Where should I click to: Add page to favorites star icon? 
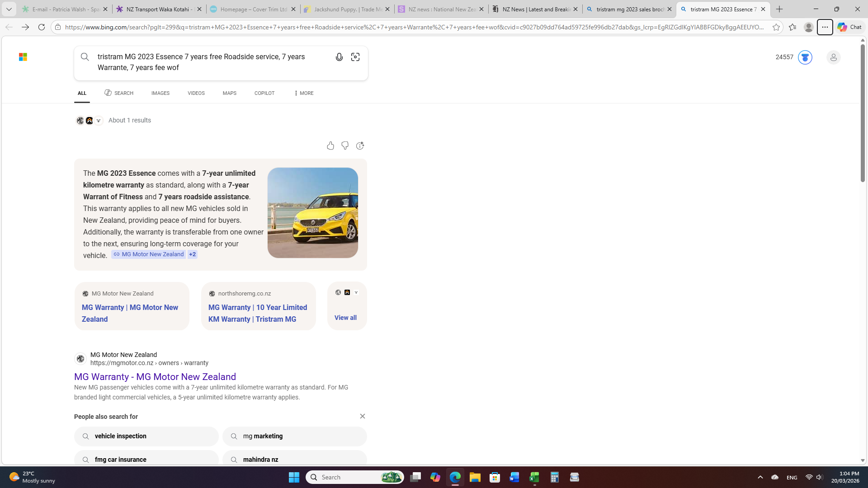(x=776, y=27)
